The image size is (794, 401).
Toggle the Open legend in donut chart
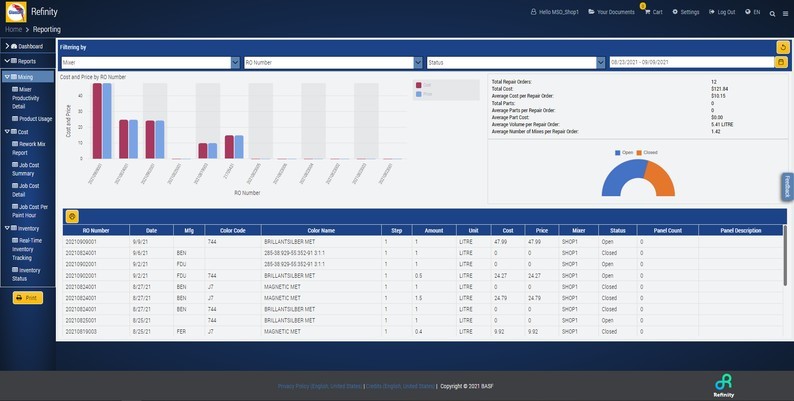(x=624, y=152)
